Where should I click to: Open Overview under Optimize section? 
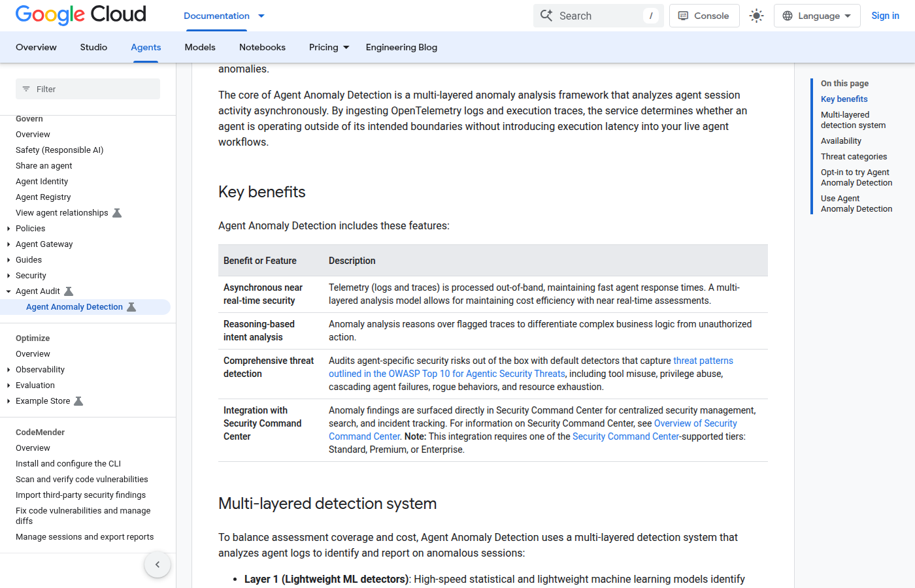click(33, 354)
